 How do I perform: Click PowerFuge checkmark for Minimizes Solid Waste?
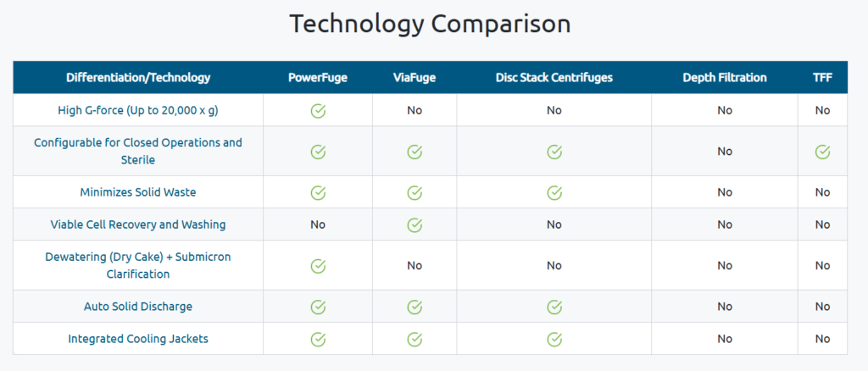click(318, 192)
